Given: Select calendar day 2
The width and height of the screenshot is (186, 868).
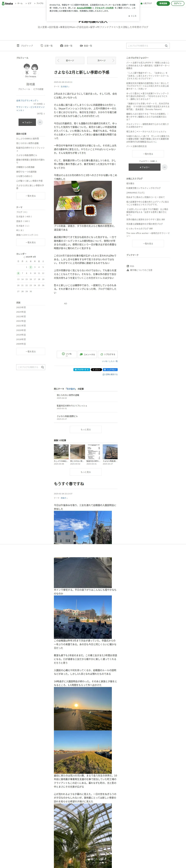Looking at the screenshot, I should click(31, 267).
